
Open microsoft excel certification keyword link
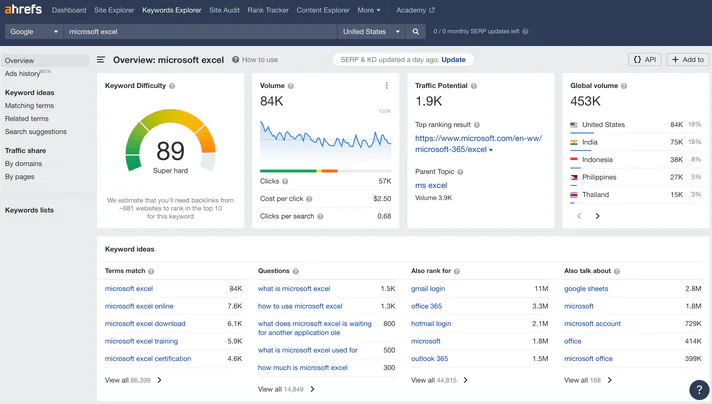click(148, 359)
